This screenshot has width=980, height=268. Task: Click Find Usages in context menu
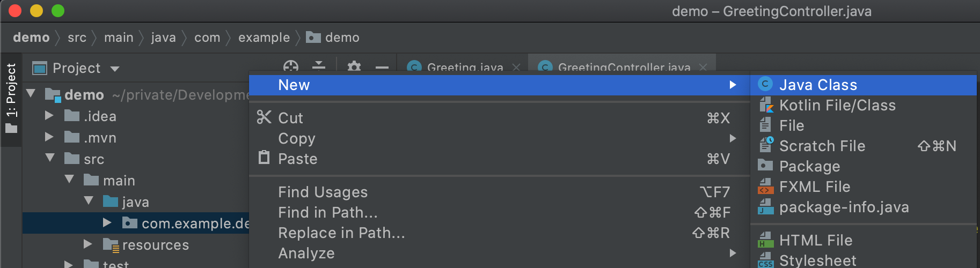(x=323, y=192)
